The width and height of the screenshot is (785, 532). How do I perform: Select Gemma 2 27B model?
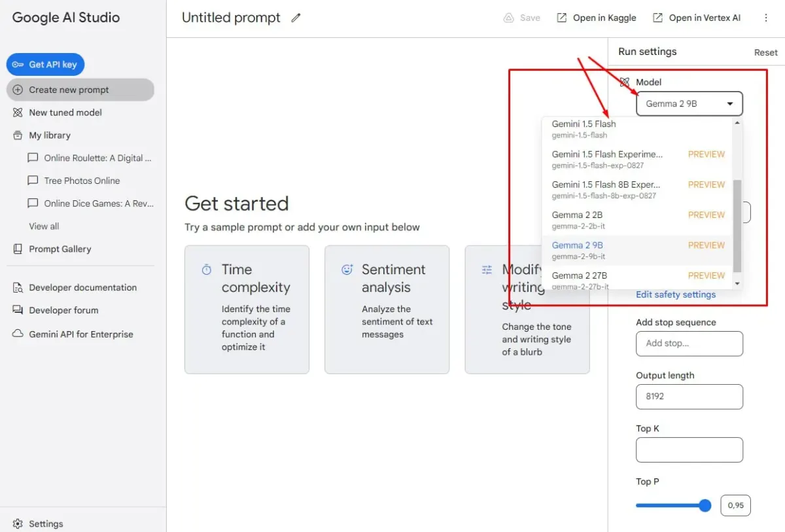(638, 278)
